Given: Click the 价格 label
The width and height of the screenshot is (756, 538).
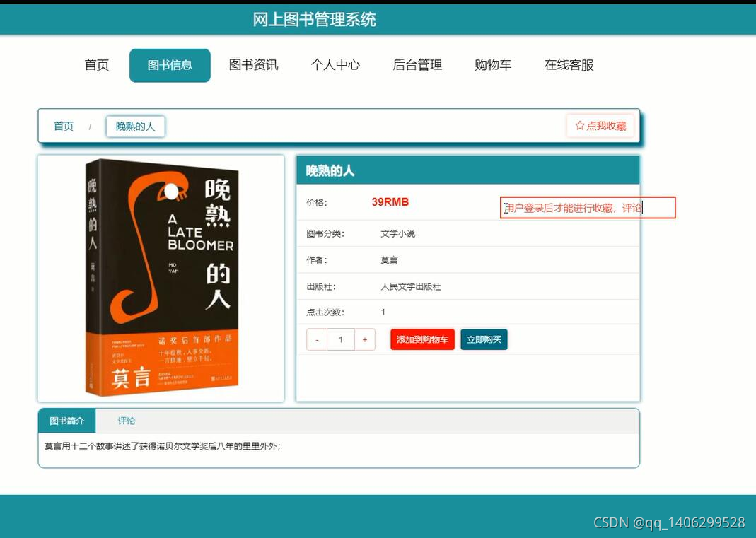Looking at the screenshot, I should coord(317,202).
